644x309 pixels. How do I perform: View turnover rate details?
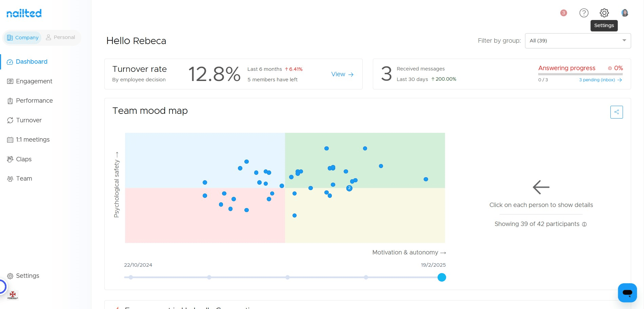342,74
